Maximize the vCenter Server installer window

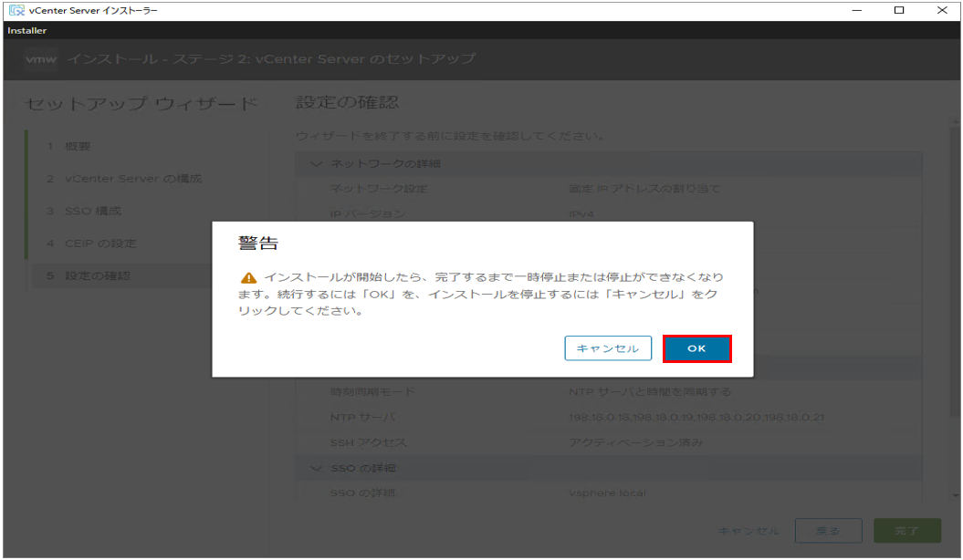899,10
